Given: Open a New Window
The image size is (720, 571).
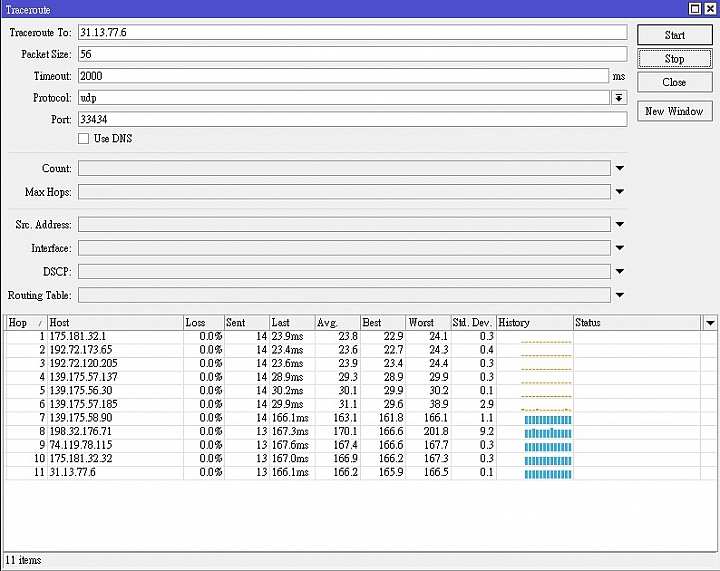Looking at the screenshot, I should pos(675,111).
